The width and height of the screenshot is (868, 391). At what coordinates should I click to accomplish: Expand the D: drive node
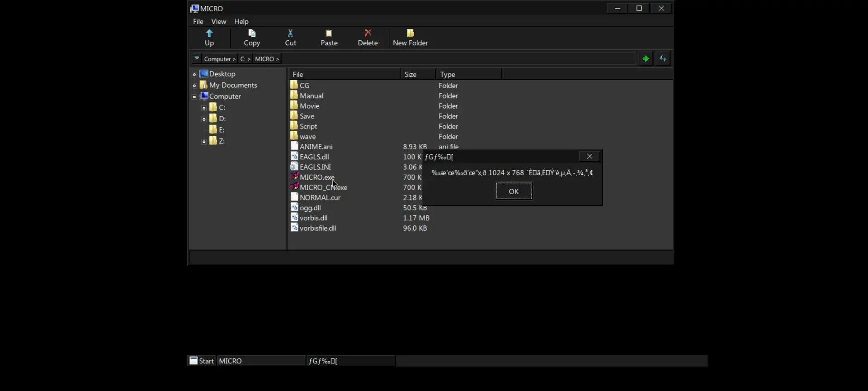tap(204, 119)
